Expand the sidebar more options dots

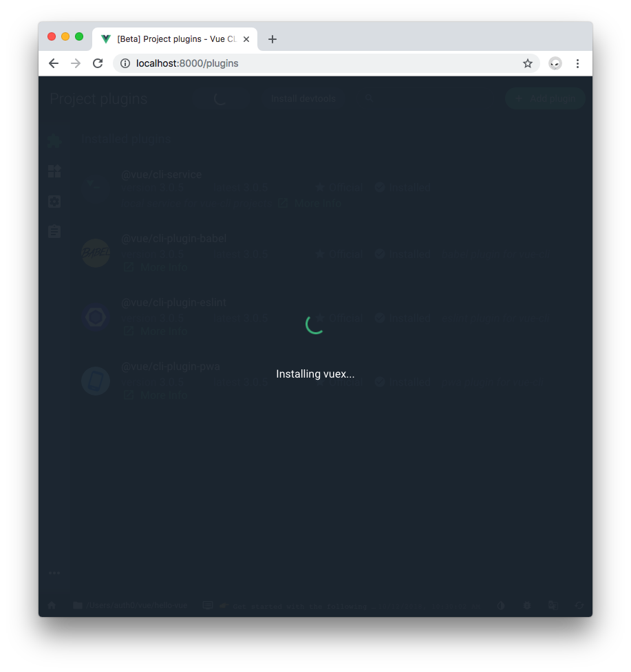[x=54, y=573]
